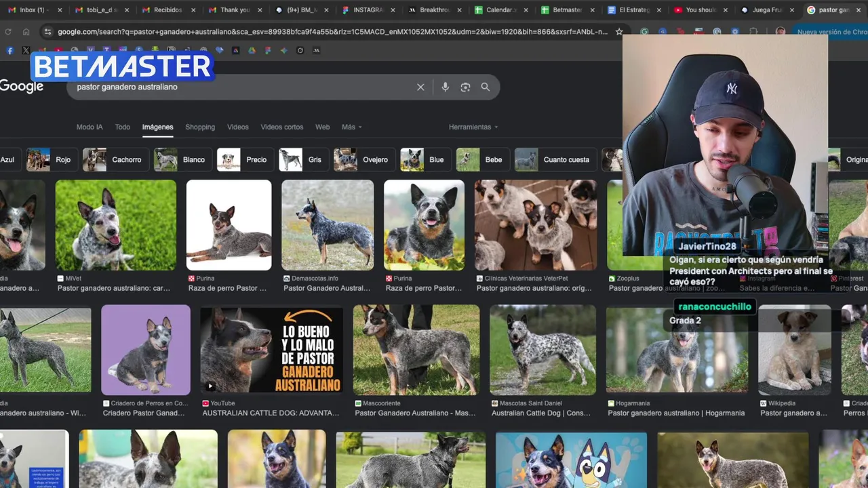The height and width of the screenshot is (488, 868).
Task: Select the Videos results tab
Action: pos(238,127)
